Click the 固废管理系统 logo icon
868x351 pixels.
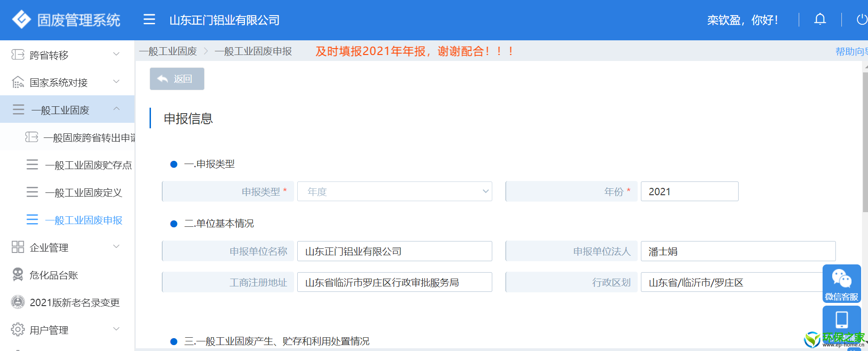coord(21,20)
